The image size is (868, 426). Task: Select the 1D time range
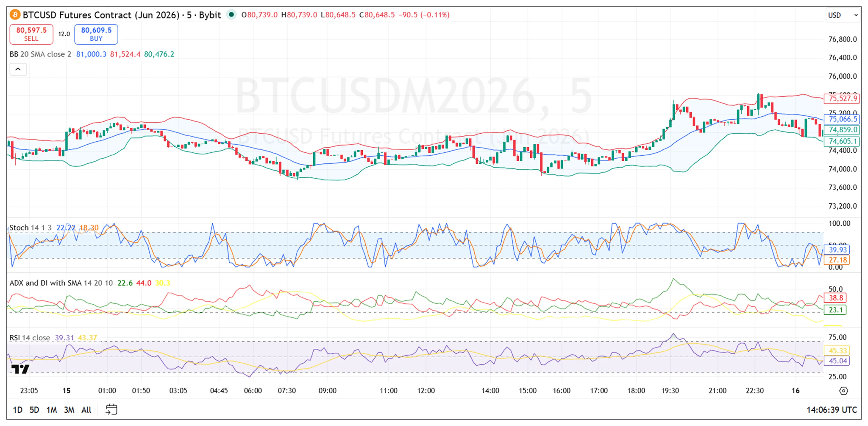coord(17,410)
